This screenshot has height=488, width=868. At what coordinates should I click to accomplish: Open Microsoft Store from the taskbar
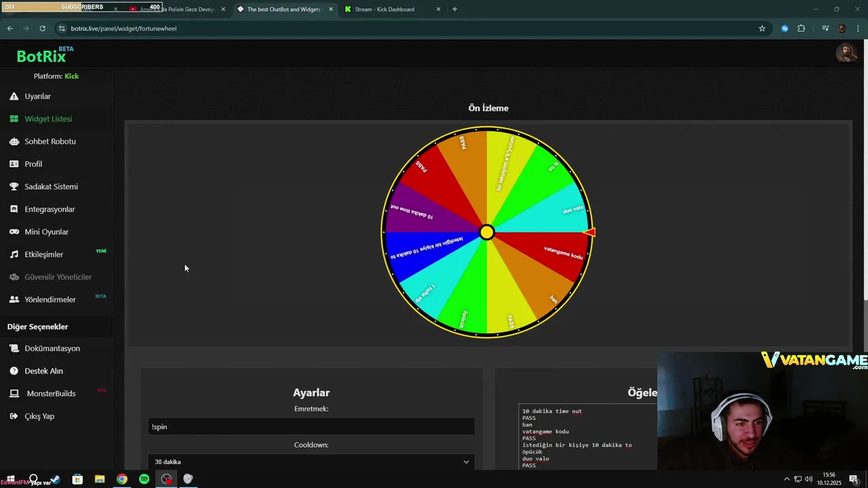pyautogui.click(x=77, y=479)
